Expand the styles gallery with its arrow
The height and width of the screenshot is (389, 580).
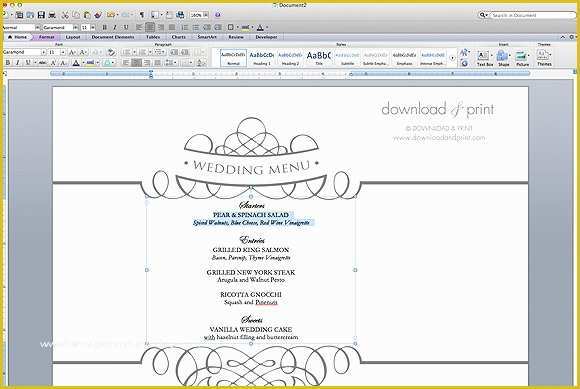coord(452,58)
